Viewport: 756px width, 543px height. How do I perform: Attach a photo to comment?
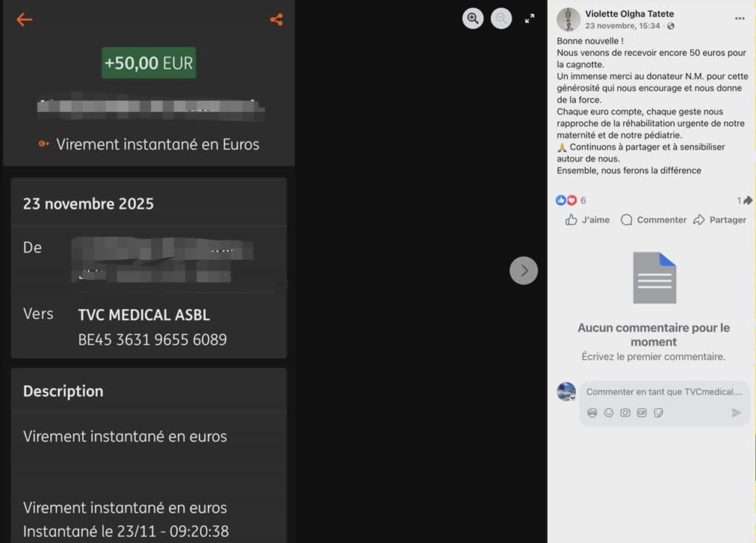(625, 413)
